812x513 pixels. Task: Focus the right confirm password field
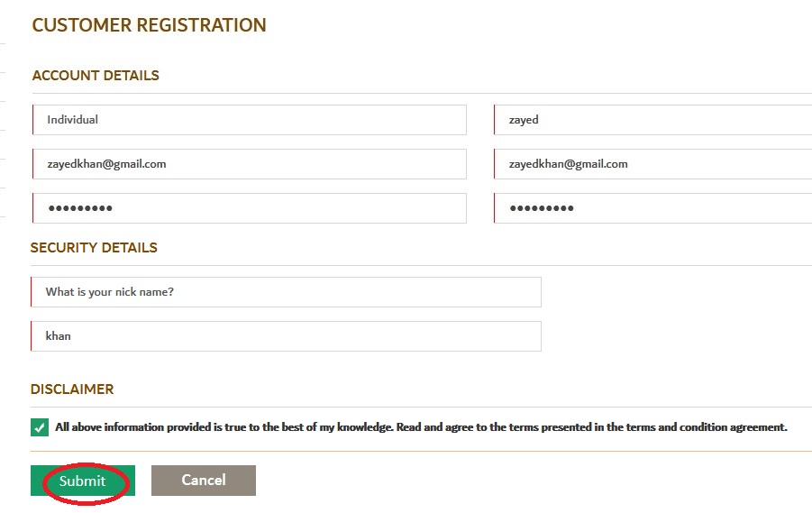652,208
